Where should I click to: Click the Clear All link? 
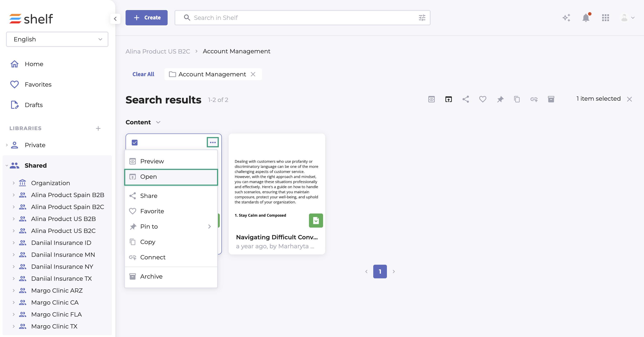[143, 74]
